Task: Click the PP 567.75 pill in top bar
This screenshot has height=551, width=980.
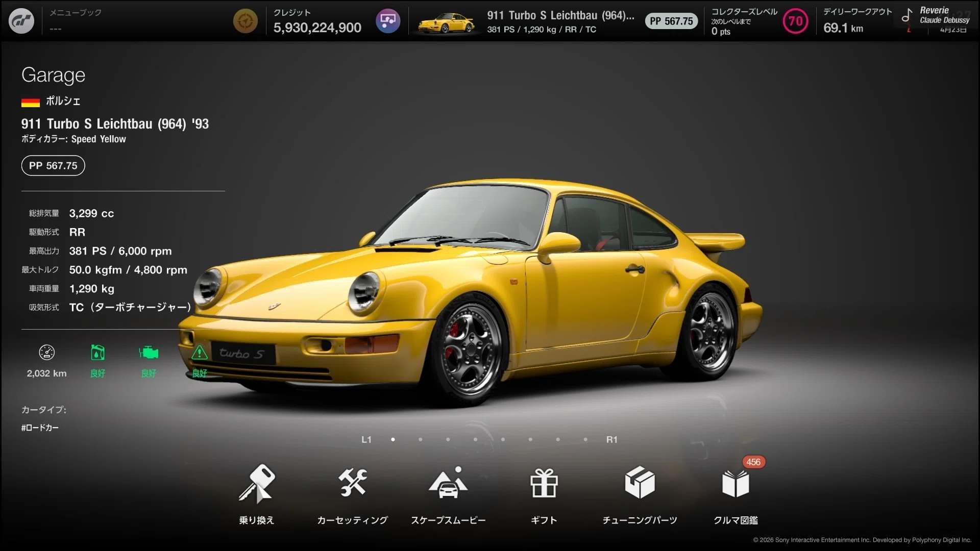Action: (x=671, y=21)
